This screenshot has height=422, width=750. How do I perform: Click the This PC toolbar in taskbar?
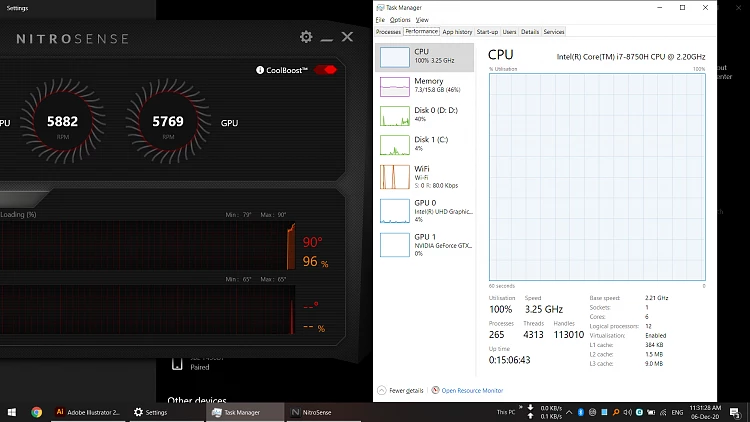click(x=506, y=412)
